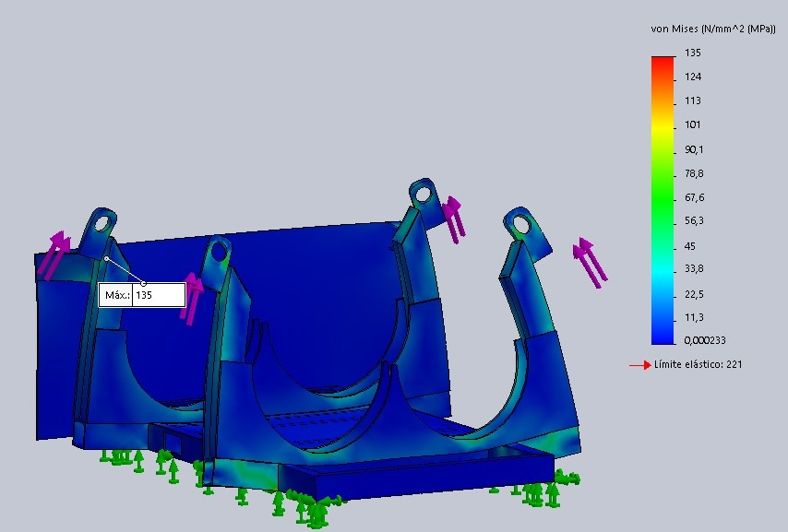Click the red yield-limit arrow marker

point(640,365)
